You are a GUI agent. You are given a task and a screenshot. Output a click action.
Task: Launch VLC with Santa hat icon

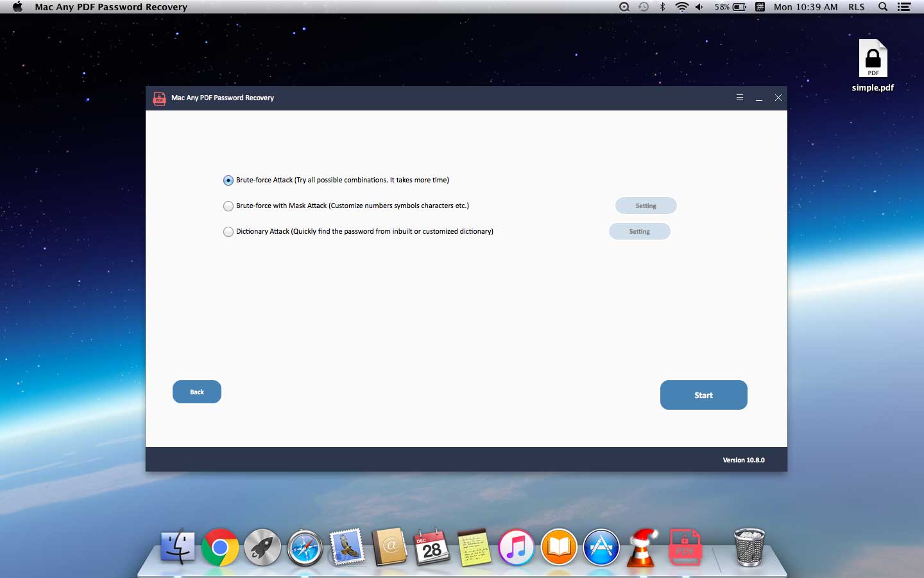[x=643, y=548]
